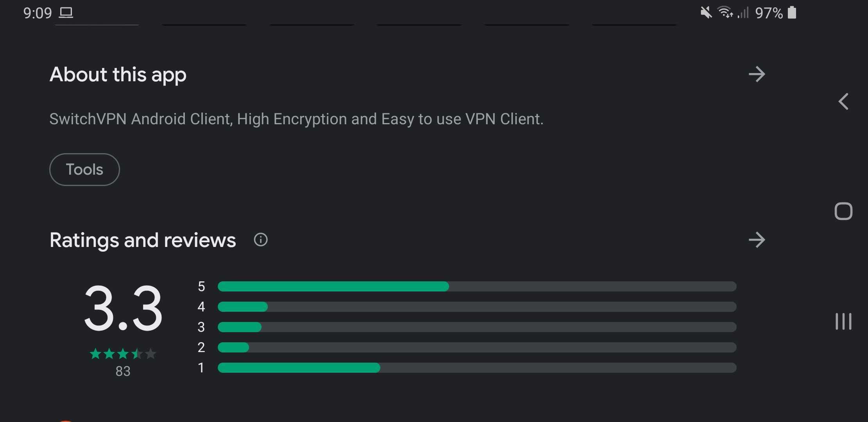Tap the SwitchVPN app description text
This screenshot has height=422, width=868.
tap(296, 119)
